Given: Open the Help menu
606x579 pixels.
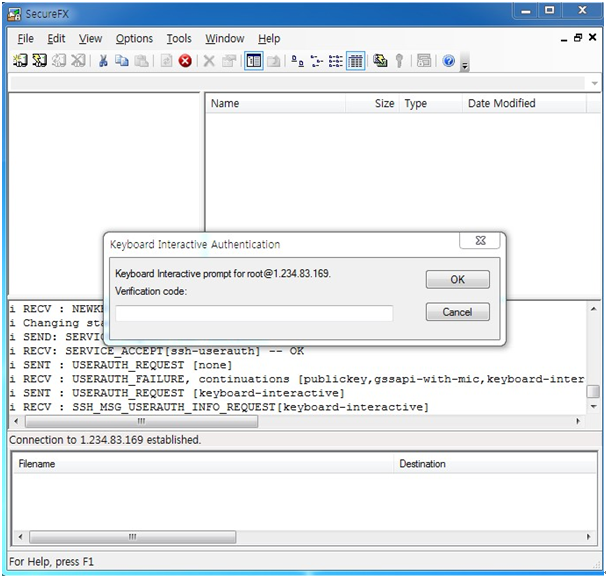Looking at the screenshot, I should coord(269,39).
